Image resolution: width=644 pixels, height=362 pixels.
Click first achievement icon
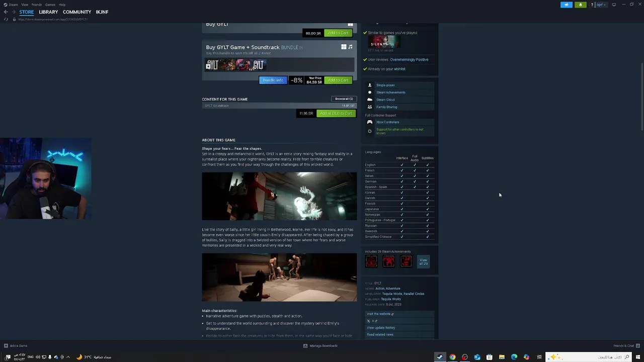pos(371,261)
